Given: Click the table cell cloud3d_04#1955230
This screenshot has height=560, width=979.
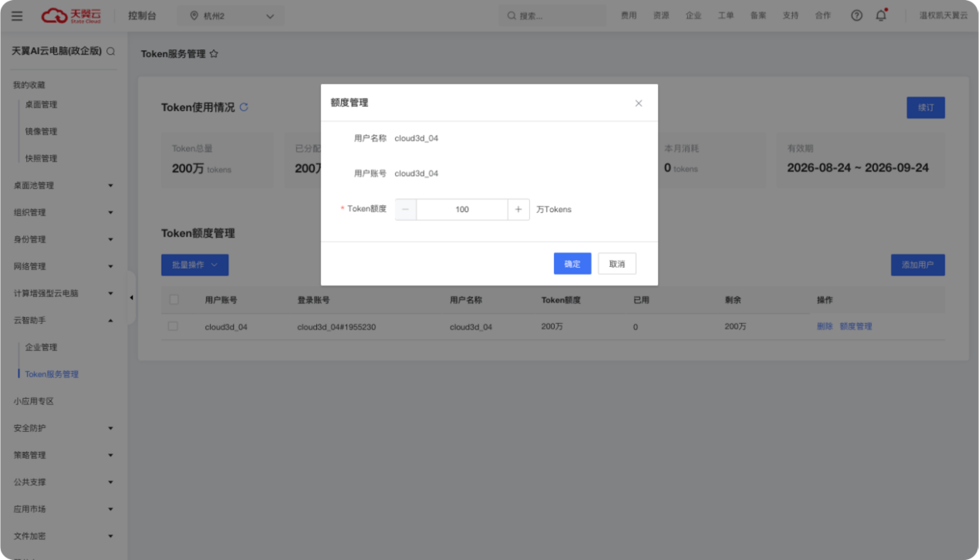Looking at the screenshot, I should click(x=336, y=327).
